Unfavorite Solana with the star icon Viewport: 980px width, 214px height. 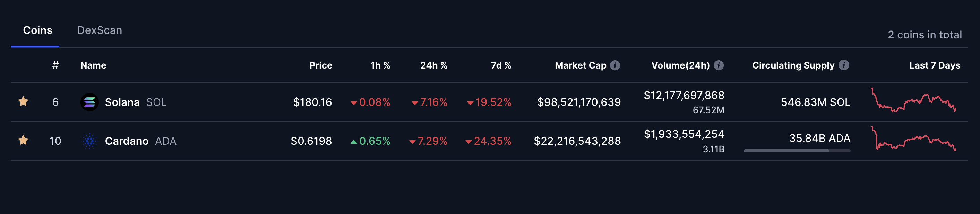pyautogui.click(x=23, y=101)
